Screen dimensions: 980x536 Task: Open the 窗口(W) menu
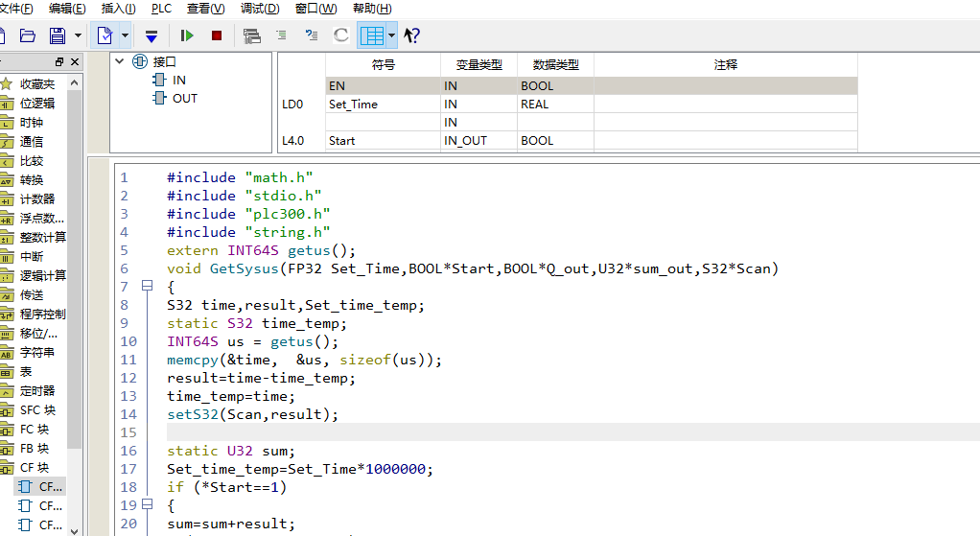click(x=315, y=9)
